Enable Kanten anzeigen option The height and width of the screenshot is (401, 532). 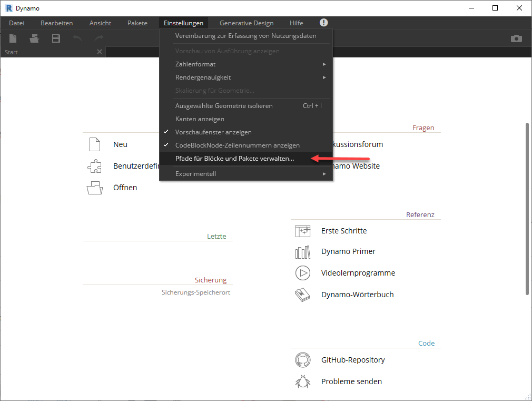[x=200, y=119]
